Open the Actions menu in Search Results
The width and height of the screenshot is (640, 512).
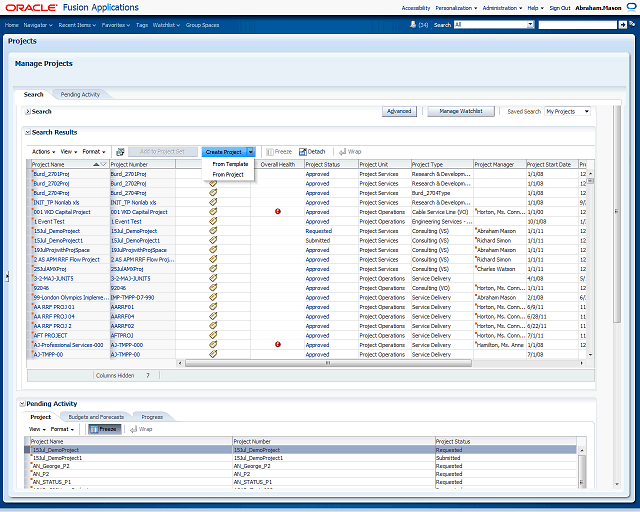point(40,151)
